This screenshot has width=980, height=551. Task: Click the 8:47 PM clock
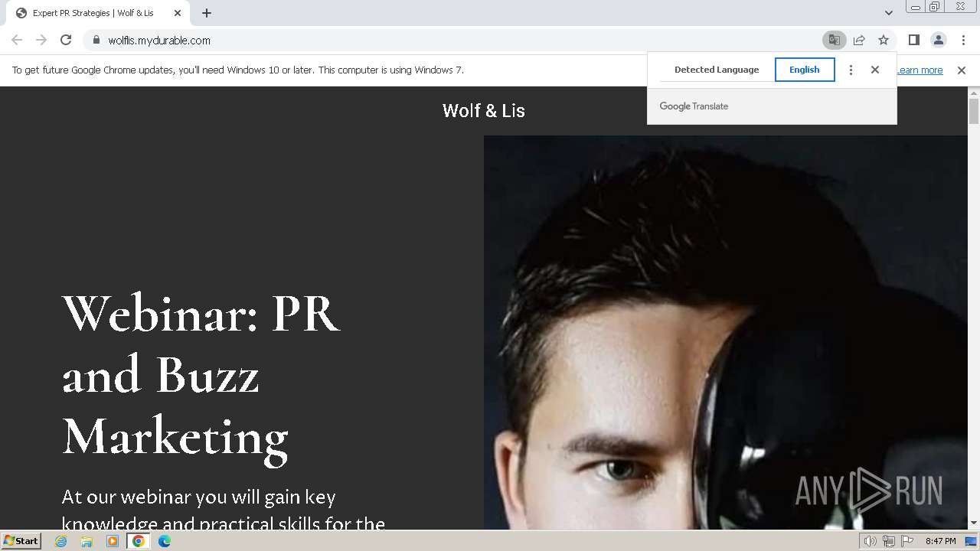coord(940,541)
